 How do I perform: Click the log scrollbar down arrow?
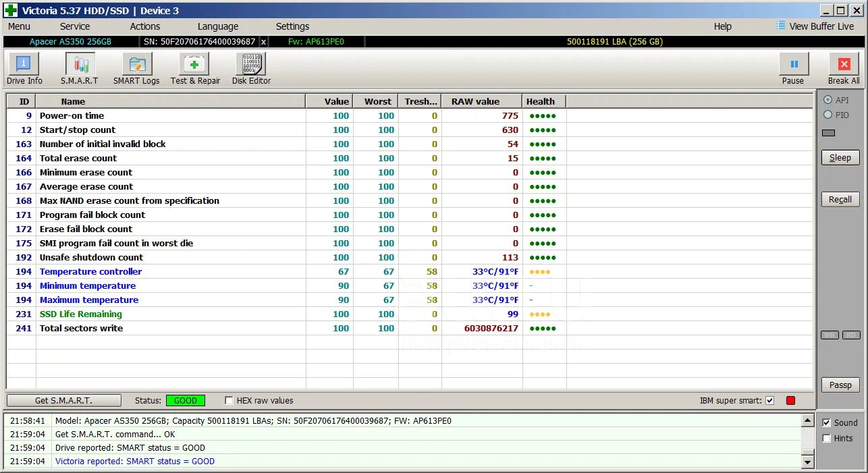click(x=807, y=462)
